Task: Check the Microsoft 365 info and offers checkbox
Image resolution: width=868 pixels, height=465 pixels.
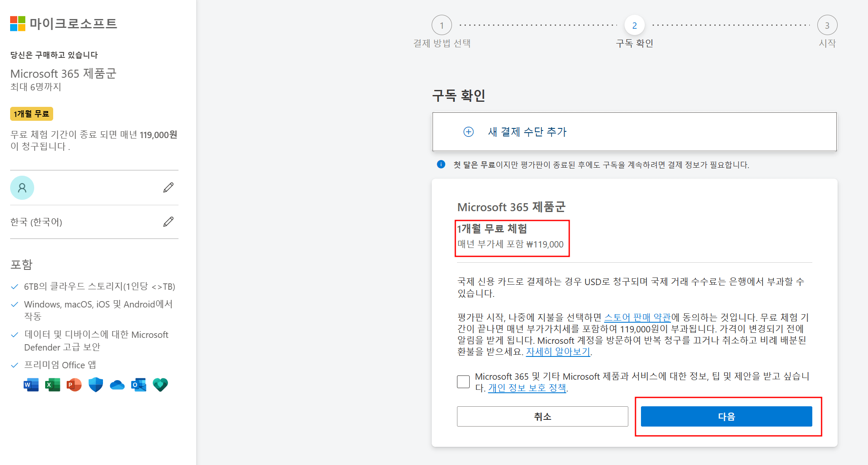Action: (x=463, y=382)
